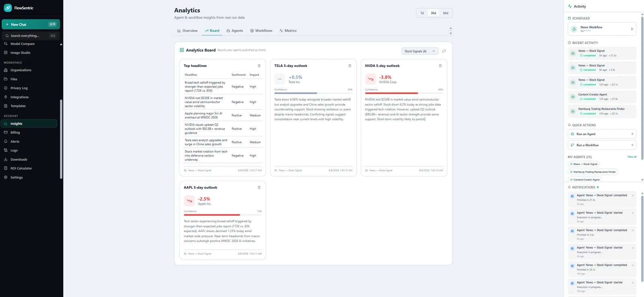Viewport: 644px width, 297px height.
Task: Select the Content Creator Agent chip
Action: pyautogui.click(x=585, y=180)
